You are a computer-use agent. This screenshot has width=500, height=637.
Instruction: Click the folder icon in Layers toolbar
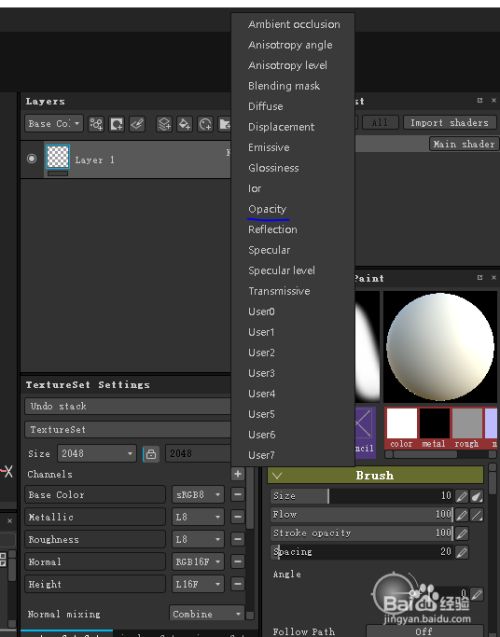point(224,124)
